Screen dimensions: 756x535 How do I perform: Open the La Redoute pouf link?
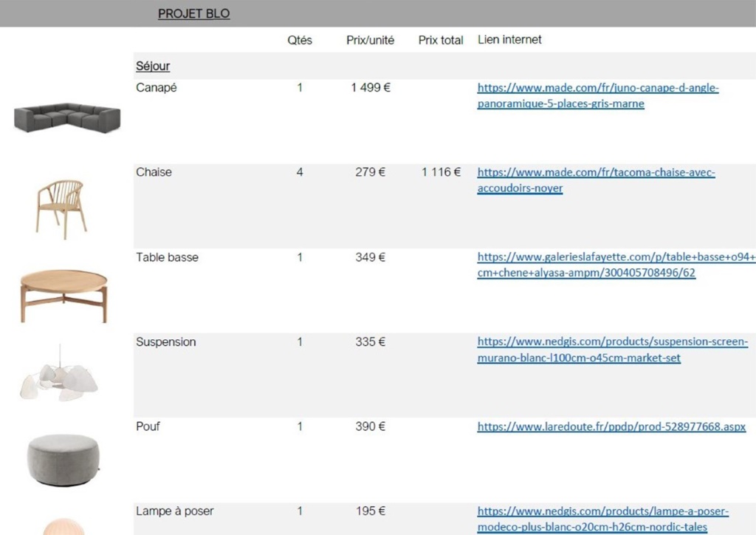click(x=611, y=426)
